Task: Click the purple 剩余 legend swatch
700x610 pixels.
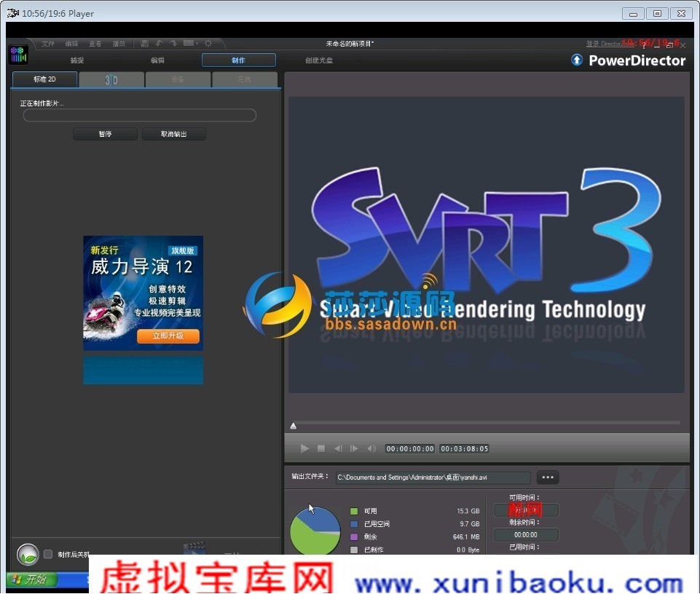Action: 354,536
